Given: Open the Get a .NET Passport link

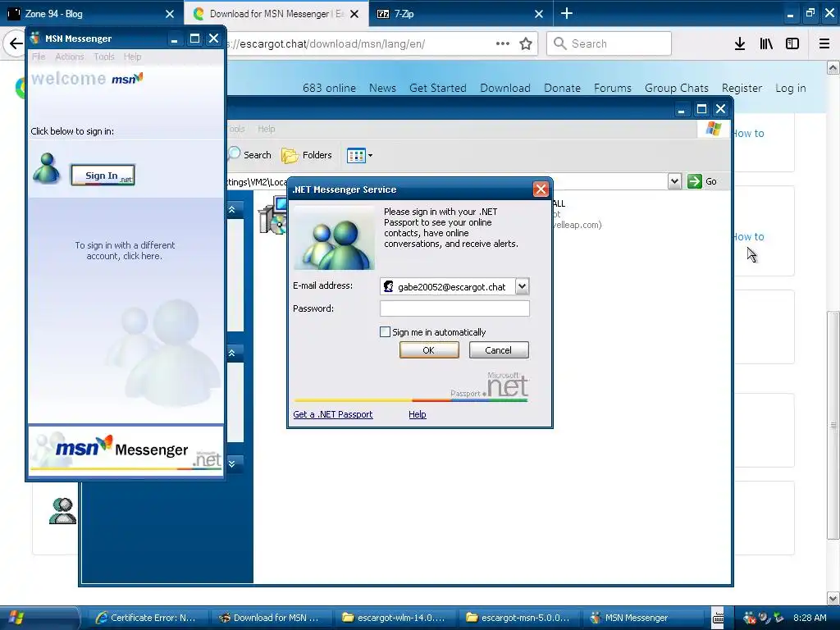Looking at the screenshot, I should [x=333, y=414].
